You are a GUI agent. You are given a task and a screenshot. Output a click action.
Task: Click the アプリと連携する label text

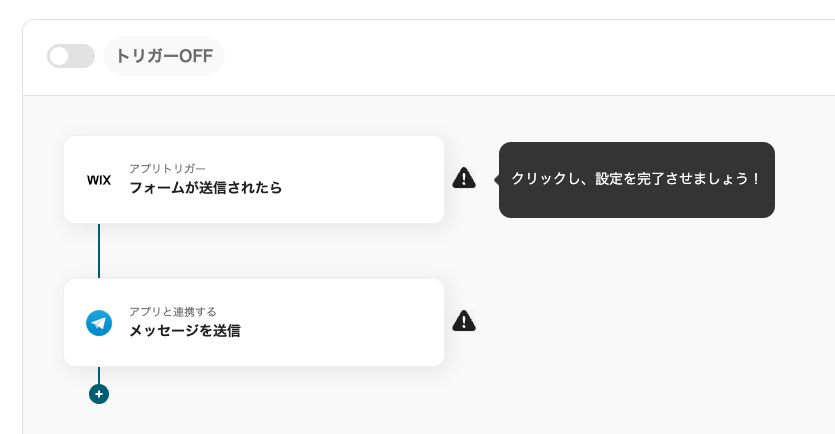tap(172, 311)
